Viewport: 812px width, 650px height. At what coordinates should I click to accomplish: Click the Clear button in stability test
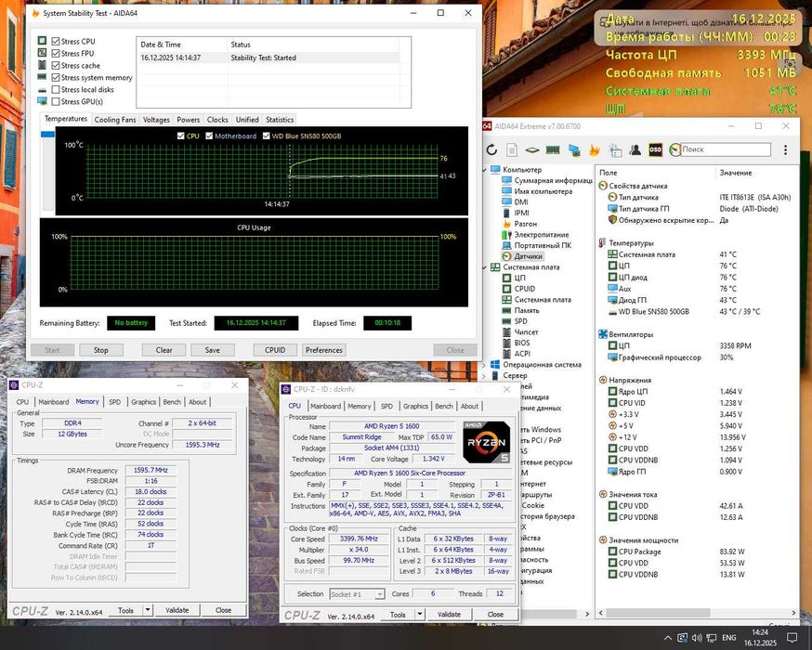point(164,350)
